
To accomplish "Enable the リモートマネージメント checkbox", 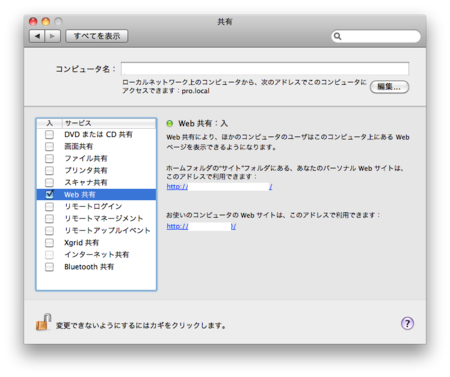I will pyautogui.click(x=49, y=218).
